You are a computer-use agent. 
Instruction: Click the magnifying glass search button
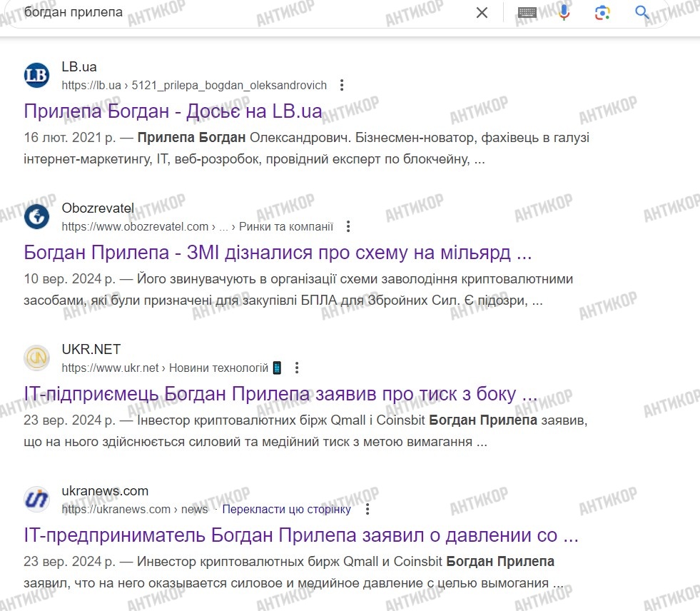642,13
